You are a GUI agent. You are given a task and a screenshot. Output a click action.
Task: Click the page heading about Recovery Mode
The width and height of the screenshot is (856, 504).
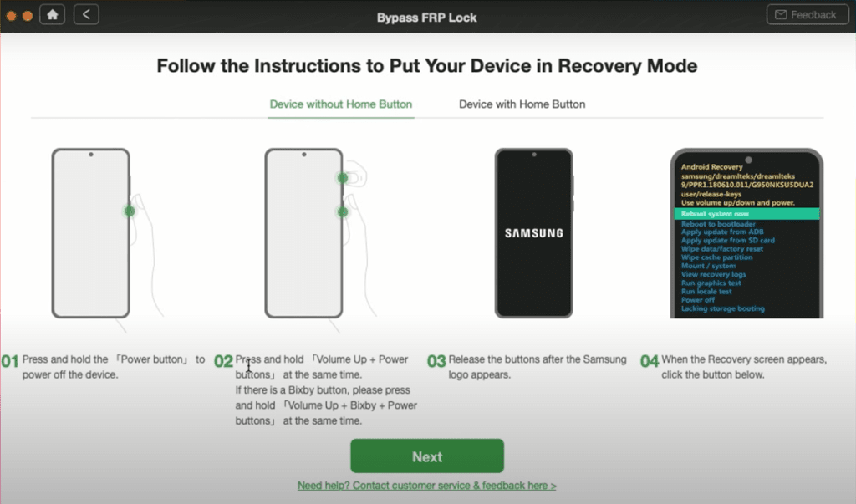point(427,65)
